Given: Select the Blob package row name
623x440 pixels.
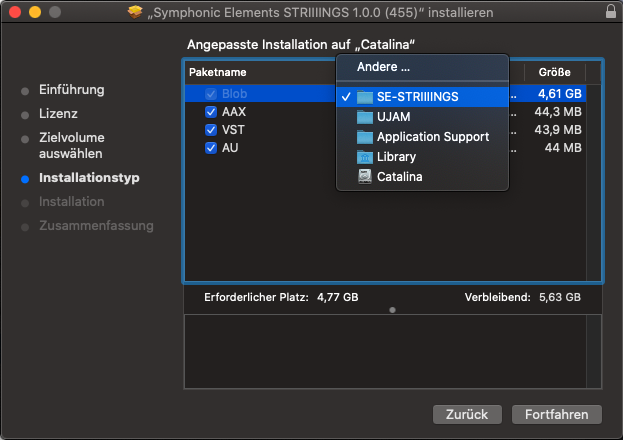Looking at the screenshot, I should [234, 94].
